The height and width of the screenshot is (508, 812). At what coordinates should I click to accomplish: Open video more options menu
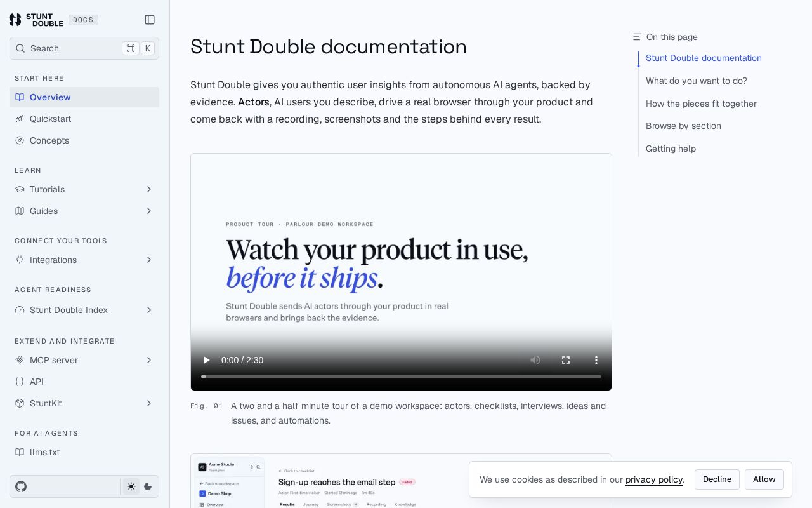click(x=596, y=360)
